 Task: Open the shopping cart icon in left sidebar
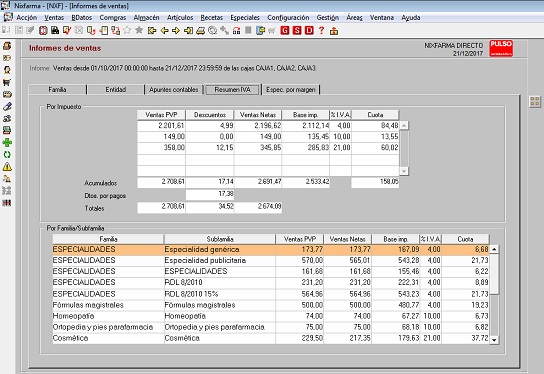[x=7, y=82]
